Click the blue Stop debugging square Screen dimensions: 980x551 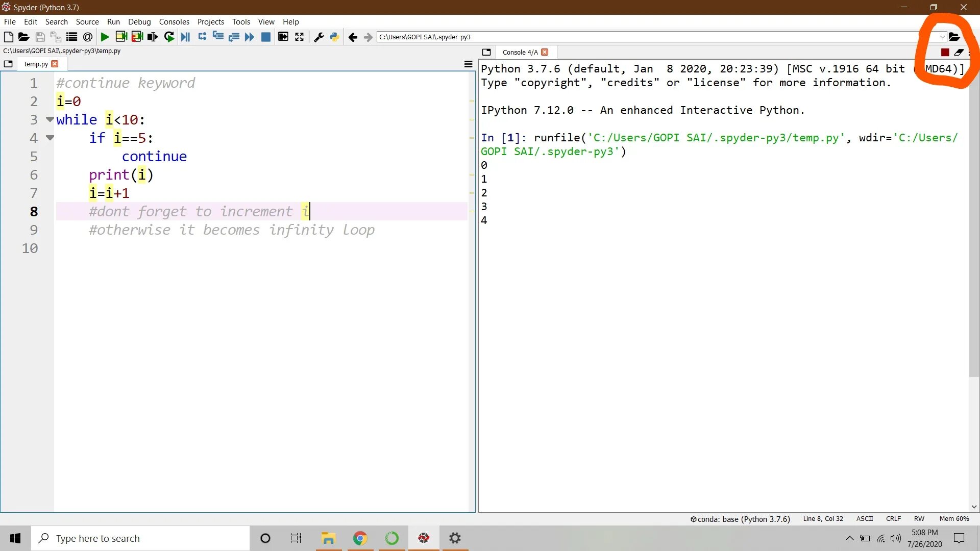click(265, 37)
